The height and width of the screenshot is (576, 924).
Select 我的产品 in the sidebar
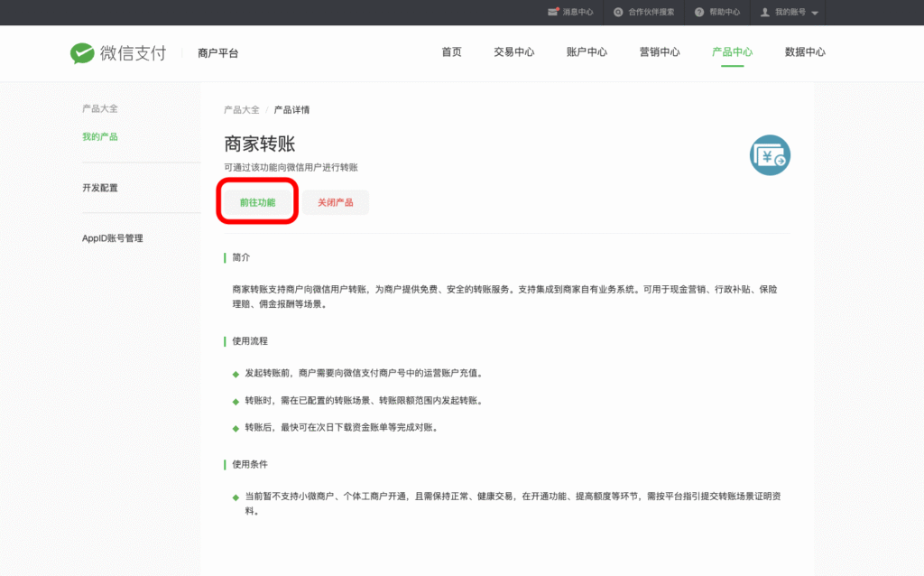[x=99, y=135]
